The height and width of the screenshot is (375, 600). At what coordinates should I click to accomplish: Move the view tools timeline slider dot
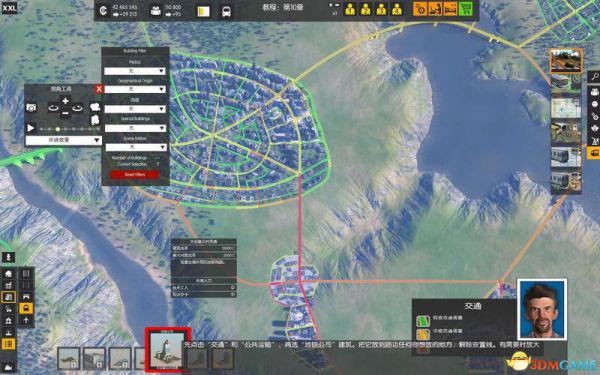[58, 129]
